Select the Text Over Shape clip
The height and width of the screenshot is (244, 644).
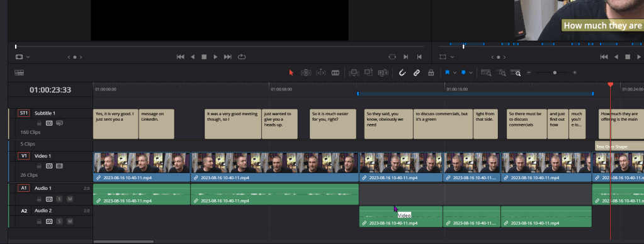click(x=619, y=147)
